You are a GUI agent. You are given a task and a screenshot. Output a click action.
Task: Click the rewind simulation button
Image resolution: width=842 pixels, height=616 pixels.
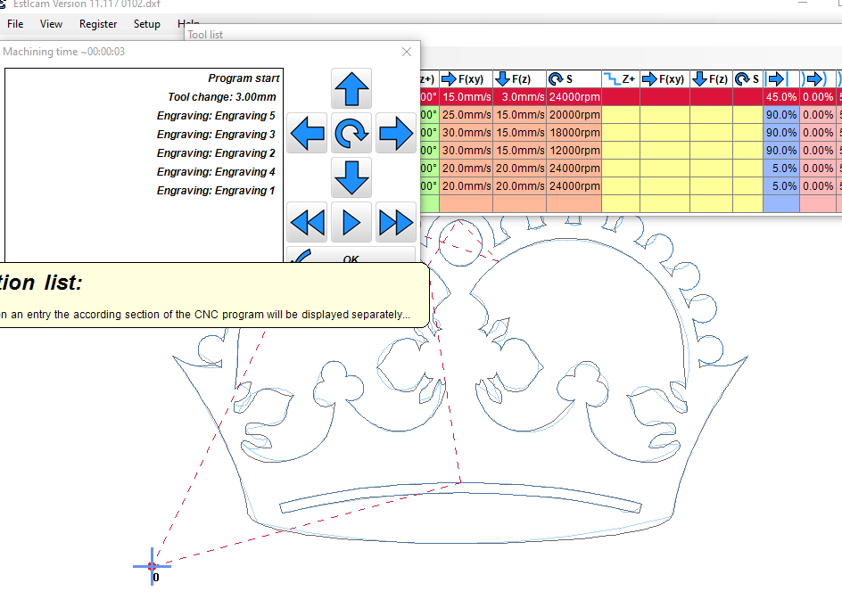pyautogui.click(x=307, y=222)
